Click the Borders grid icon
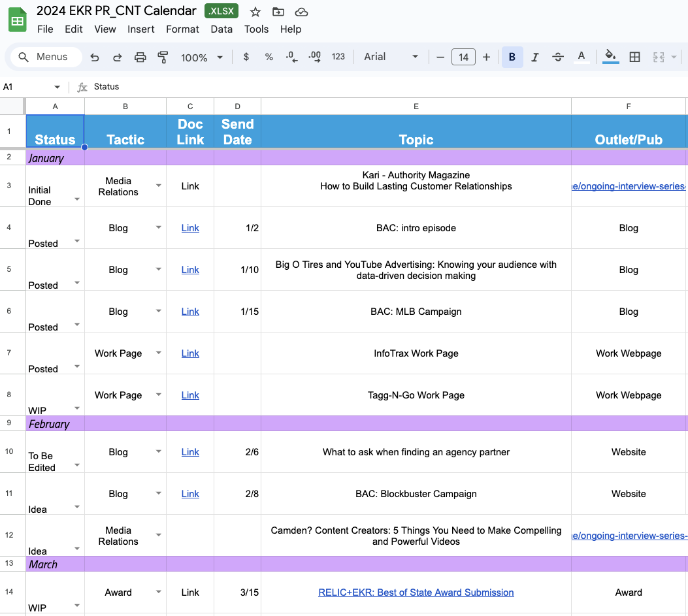The height and width of the screenshot is (616, 688). [x=634, y=57]
